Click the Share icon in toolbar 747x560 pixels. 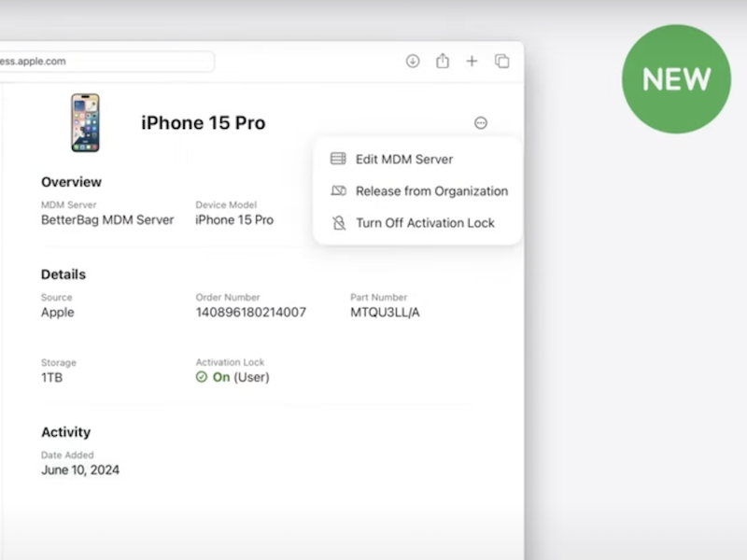[x=443, y=61]
